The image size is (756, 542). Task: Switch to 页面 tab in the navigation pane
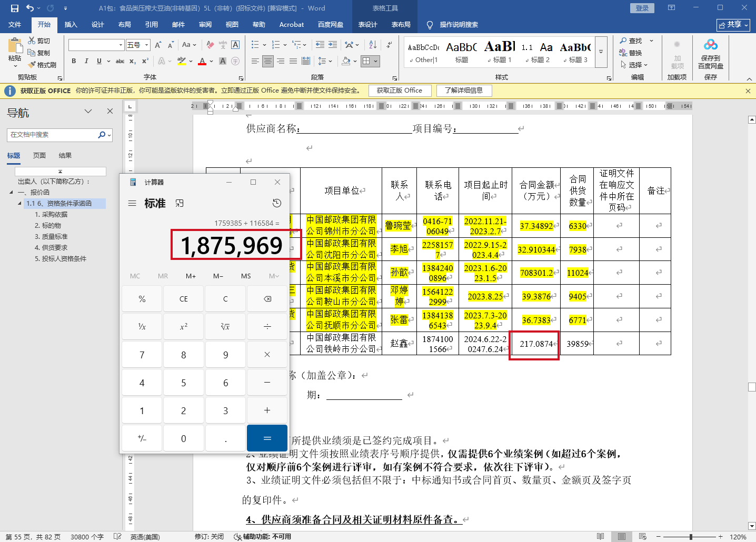point(39,156)
